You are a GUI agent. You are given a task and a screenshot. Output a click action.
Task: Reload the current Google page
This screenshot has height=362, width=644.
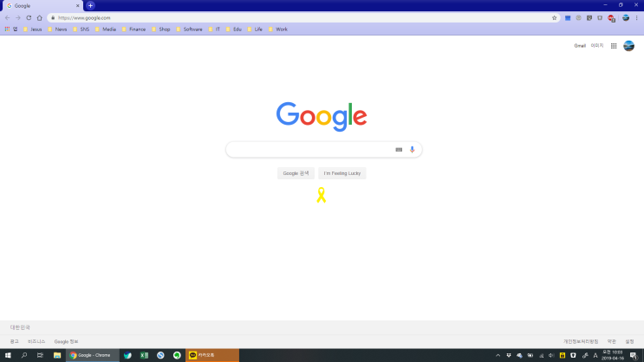coord(29,17)
